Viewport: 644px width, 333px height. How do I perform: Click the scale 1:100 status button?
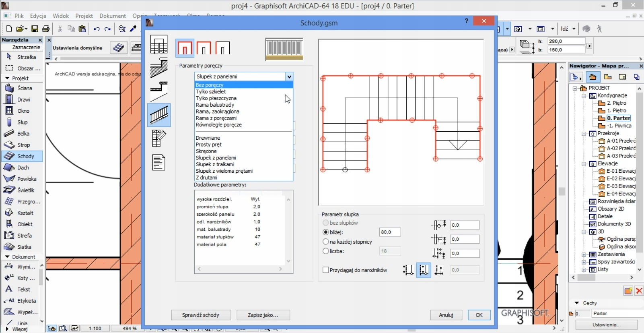95,329
